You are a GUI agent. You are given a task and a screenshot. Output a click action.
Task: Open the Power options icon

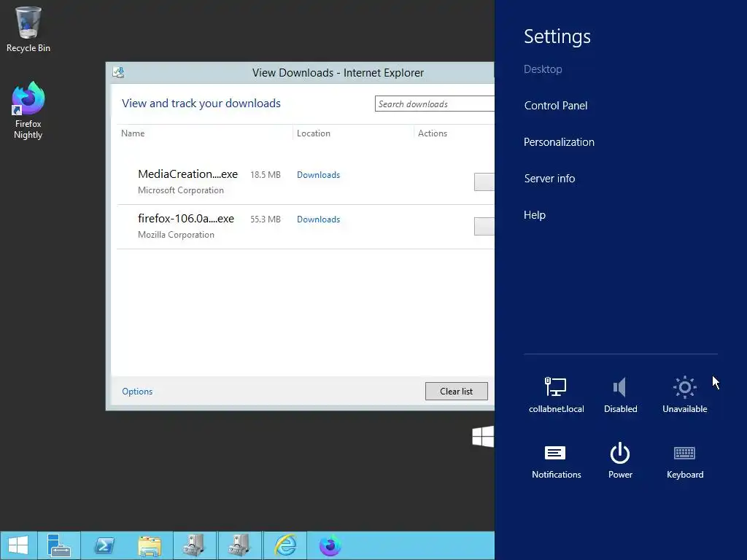point(620,461)
